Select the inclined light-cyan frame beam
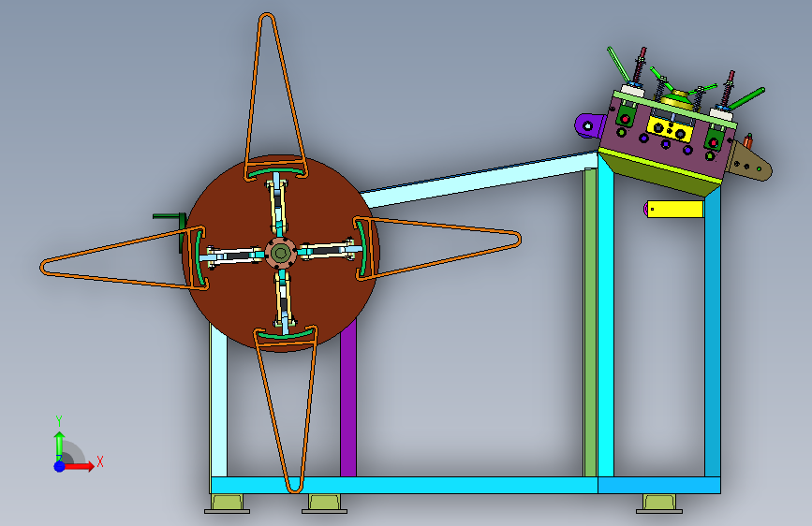This screenshot has height=526, width=812. [479, 179]
